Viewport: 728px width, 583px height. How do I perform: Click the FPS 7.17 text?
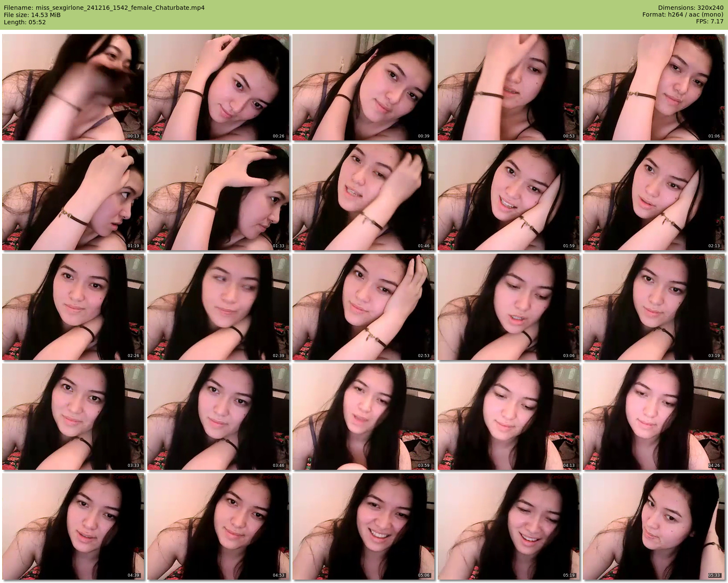(x=710, y=22)
